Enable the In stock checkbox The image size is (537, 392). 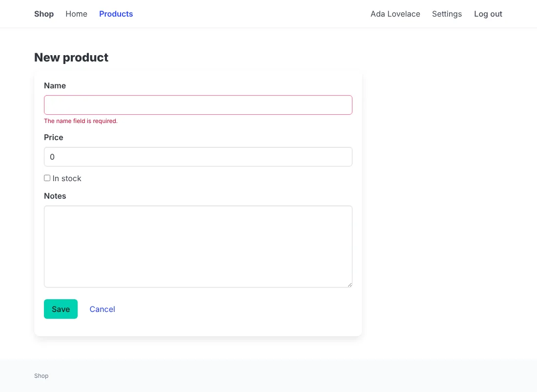coord(47,178)
